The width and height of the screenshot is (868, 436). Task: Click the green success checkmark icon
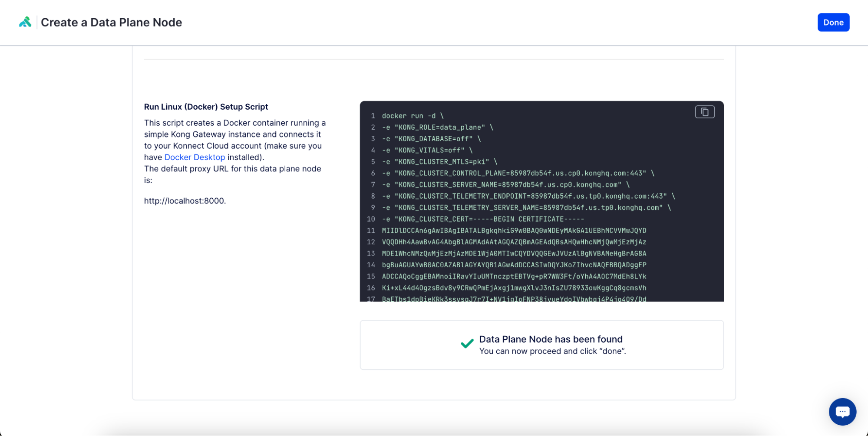click(466, 344)
